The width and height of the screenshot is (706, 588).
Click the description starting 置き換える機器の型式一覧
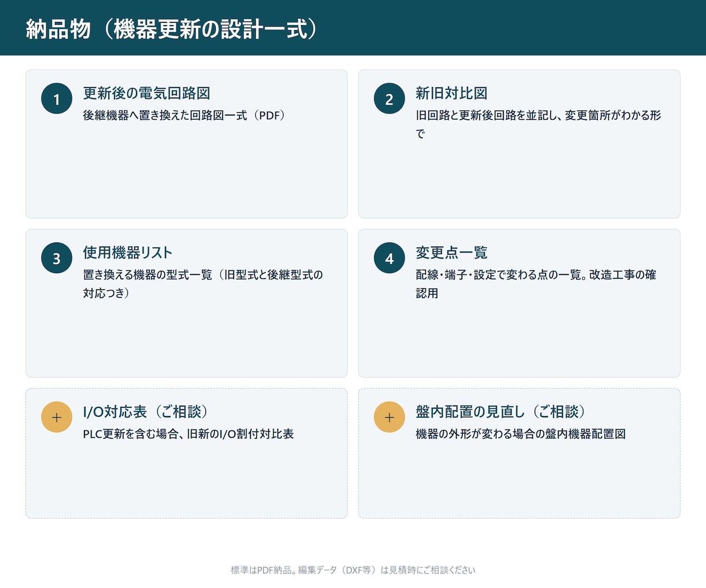pos(203,284)
